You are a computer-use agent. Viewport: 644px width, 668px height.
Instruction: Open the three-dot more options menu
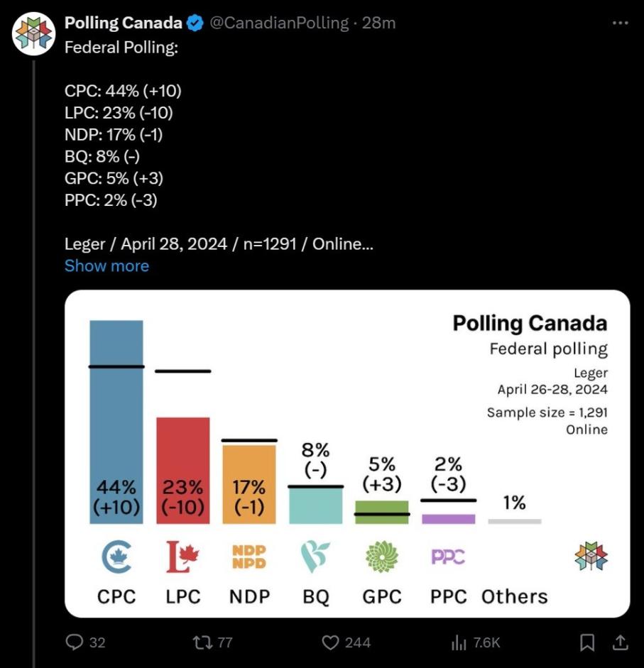620,23
